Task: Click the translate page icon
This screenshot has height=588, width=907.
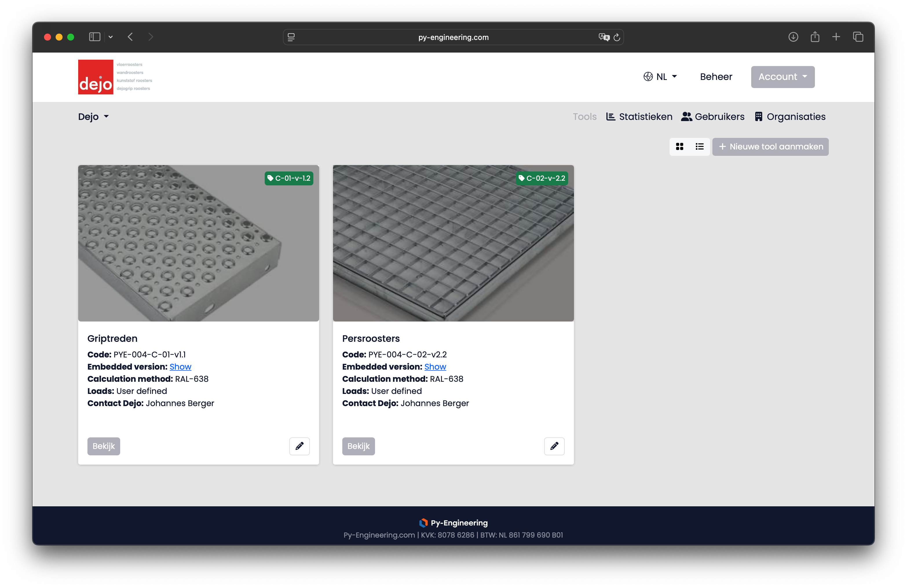Action: click(x=604, y=37)
